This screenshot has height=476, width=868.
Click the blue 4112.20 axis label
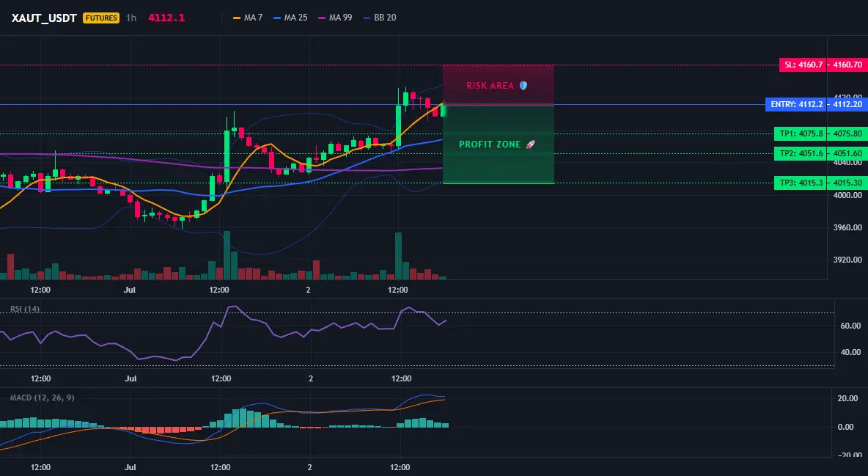(847, 104)
